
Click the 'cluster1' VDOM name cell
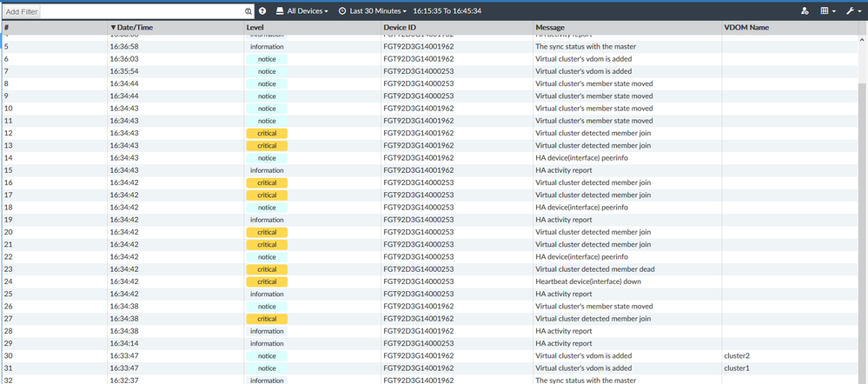pos(737,368)
